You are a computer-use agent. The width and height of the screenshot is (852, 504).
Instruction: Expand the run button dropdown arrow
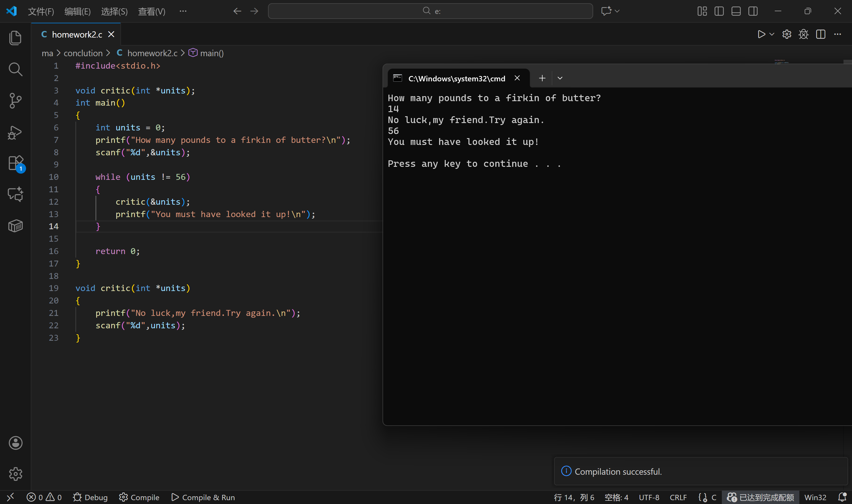(x=772, y=34)
